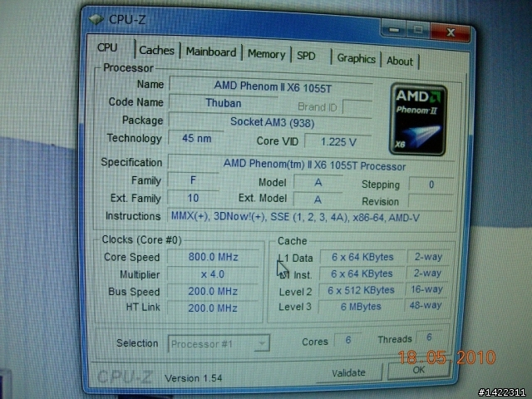Open the Mainboard tab
The image size is (532, 399).
(211, 52)
